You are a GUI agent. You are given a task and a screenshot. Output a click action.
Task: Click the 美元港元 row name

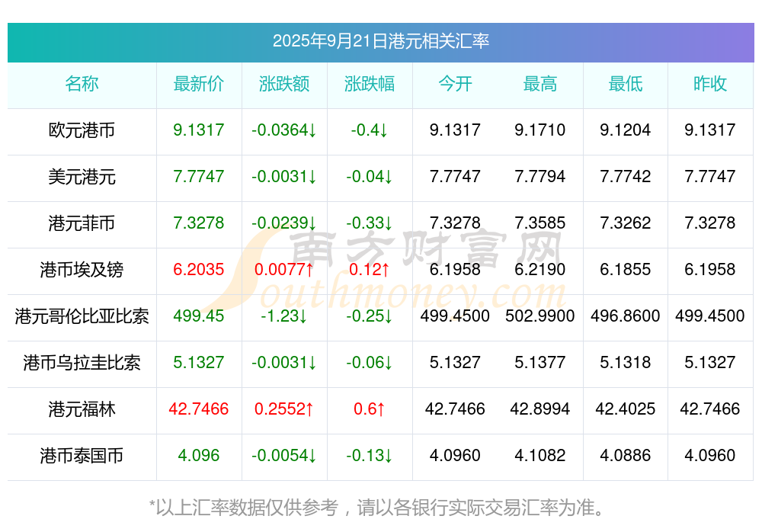pyautogui.click(x=82, y=177)
